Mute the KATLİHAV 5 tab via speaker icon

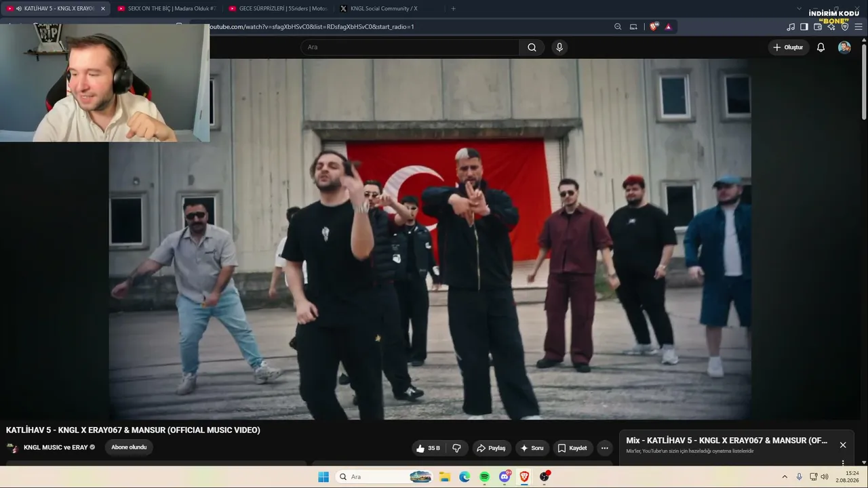[x=18, y=9]
